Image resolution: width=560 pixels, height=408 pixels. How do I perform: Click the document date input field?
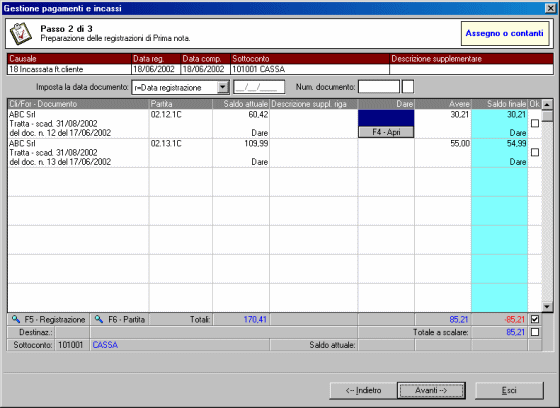259,87
